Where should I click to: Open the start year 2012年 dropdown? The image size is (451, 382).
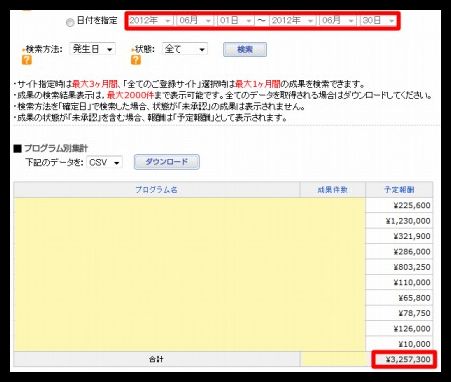click(150, 21)
